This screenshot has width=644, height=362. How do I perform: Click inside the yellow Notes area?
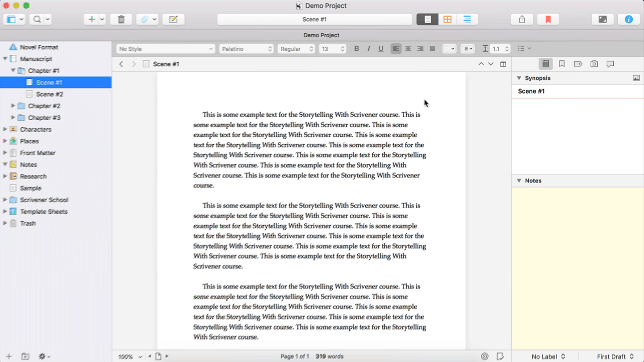click(x=578, y=268)
